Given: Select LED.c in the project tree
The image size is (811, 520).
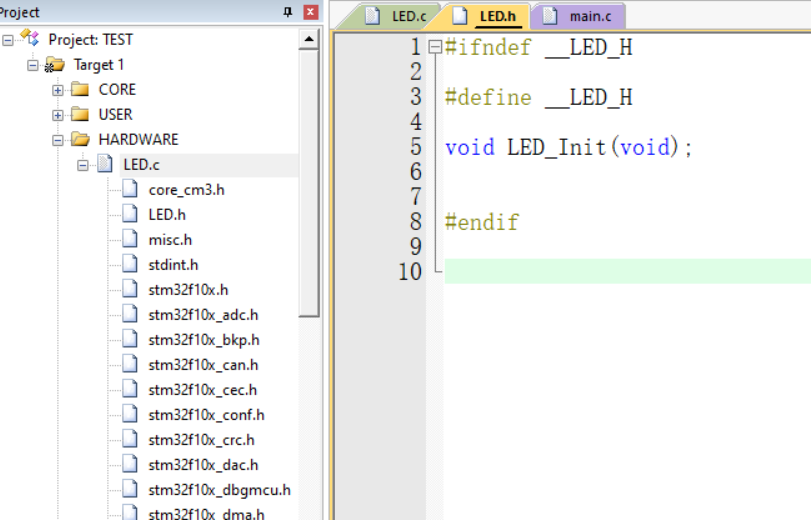Looking at the screenshot, I should (141, 165).
